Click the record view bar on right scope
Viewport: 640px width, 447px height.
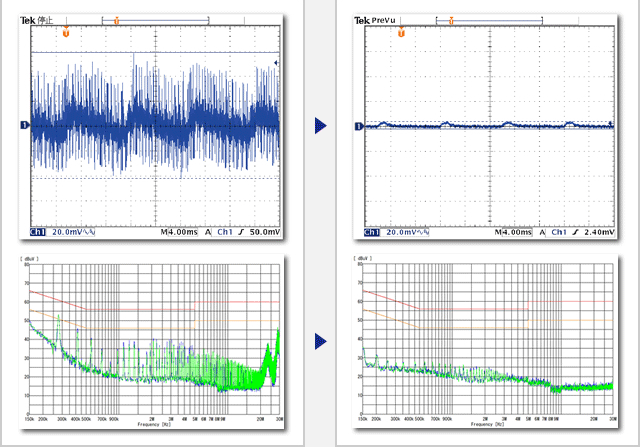[x=489, y=20]
